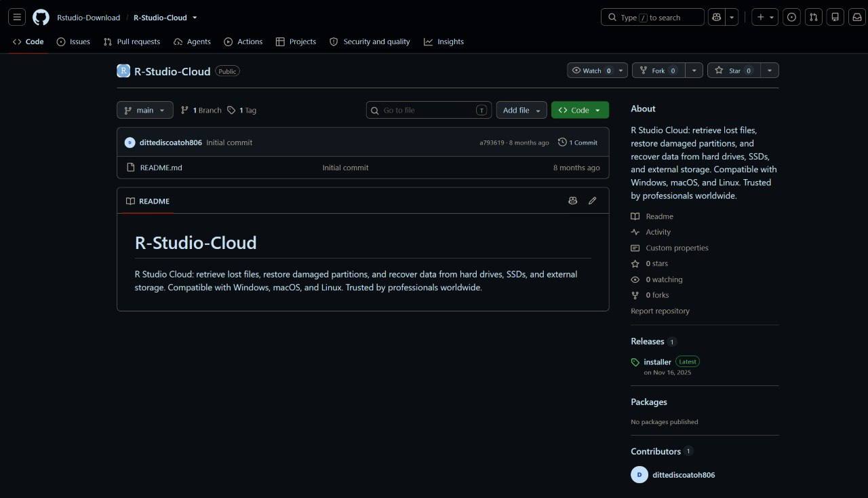Screen dimensions: 868x498
Task: Open commit hash a793619
Action: (492, 143)
